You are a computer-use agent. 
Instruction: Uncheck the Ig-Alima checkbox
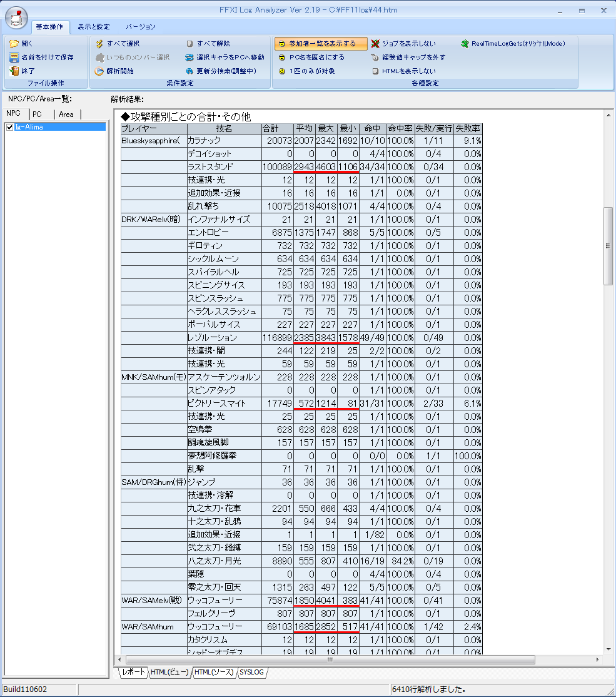[x=9, y=127]
